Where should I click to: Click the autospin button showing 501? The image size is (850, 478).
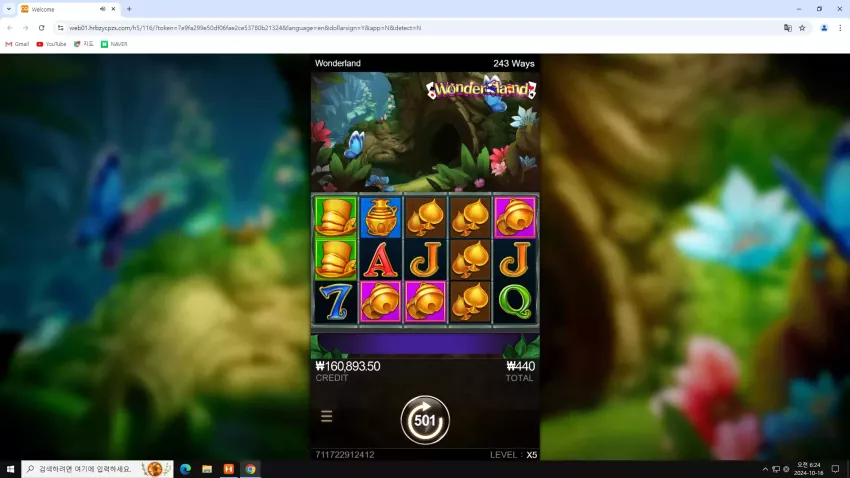425,420
